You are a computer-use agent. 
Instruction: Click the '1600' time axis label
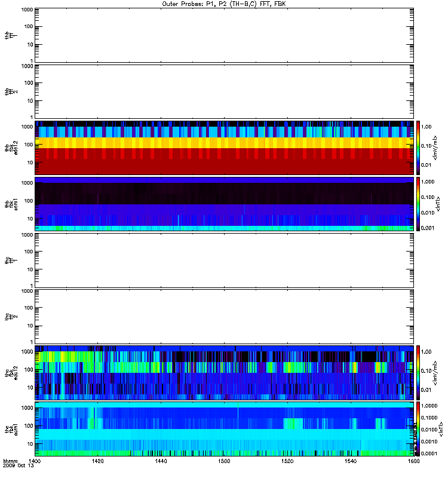(x=413, y=461)
